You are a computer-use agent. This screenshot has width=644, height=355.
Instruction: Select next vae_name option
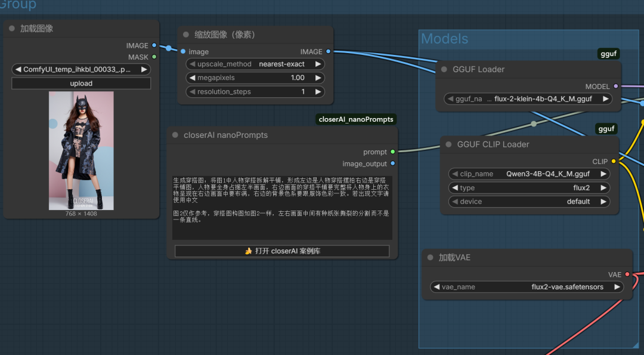pos(617,287)
